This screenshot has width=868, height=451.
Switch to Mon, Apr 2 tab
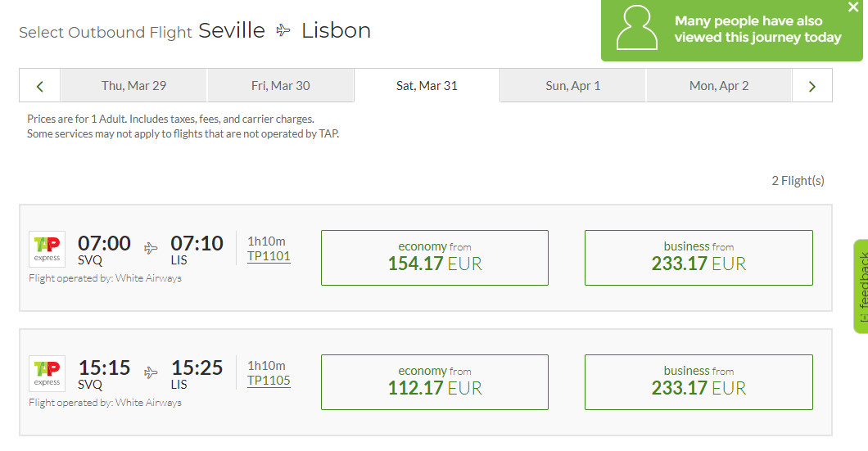coord(719,86)
